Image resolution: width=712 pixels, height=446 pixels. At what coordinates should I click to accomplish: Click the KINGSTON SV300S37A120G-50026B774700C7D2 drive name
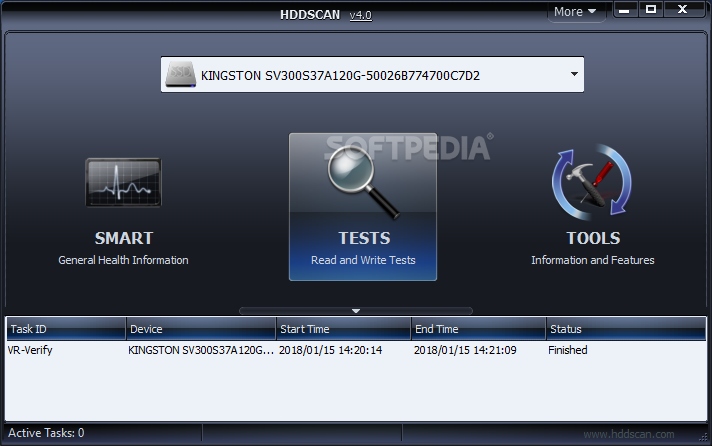340,75
